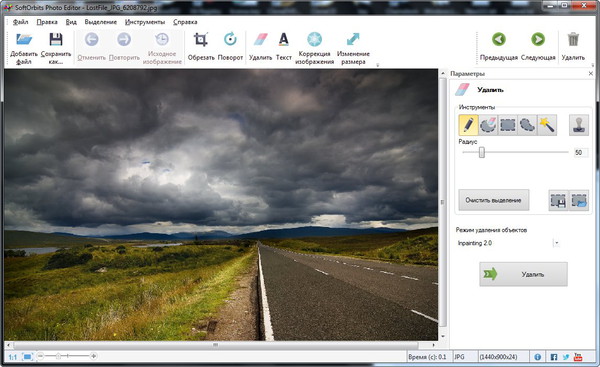
Task: Open Коррекция изображения tool
Action: [x=315, y=39]
